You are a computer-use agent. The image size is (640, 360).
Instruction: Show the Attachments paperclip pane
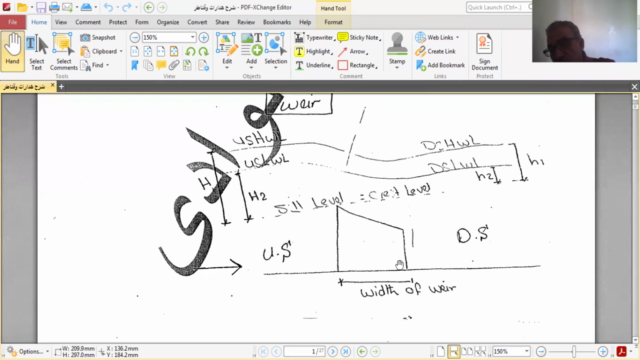pos(174,65)
